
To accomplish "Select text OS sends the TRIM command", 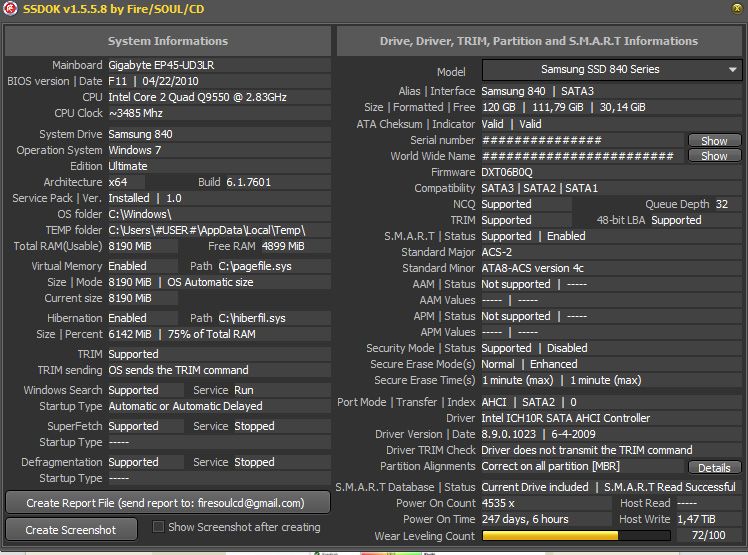I will [178, 370].
